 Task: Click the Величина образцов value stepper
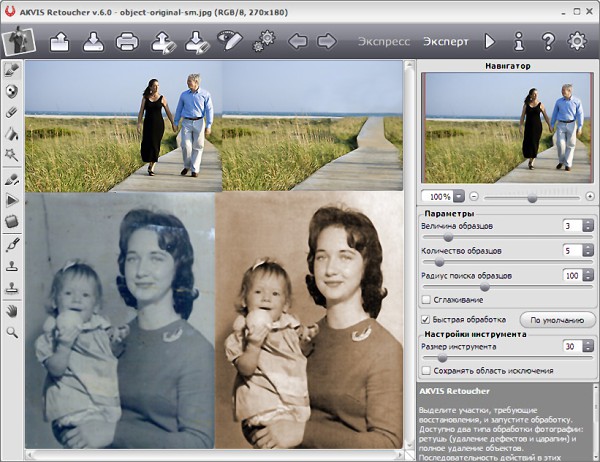click(x=588, y=226)
